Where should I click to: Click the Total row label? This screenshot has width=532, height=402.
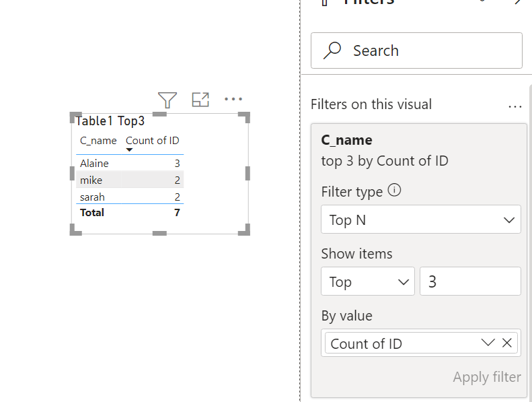92,213
